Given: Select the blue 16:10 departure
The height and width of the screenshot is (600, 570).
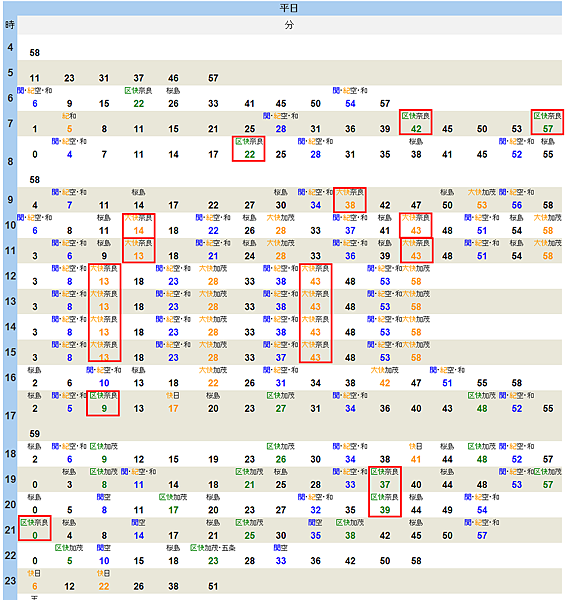Looking at the screenshot, I should pyautogui.click(x=104, y=383).
